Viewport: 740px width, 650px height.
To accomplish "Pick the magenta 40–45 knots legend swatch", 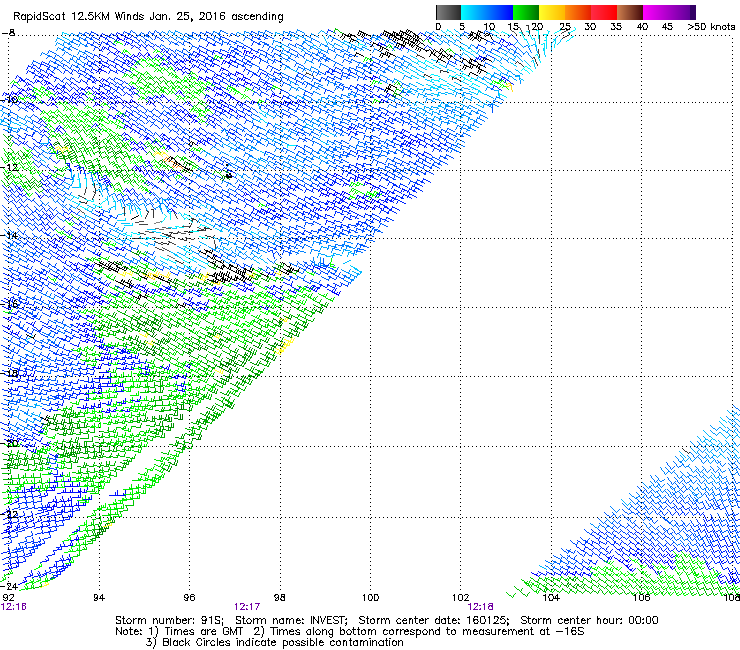I will 656,12.
